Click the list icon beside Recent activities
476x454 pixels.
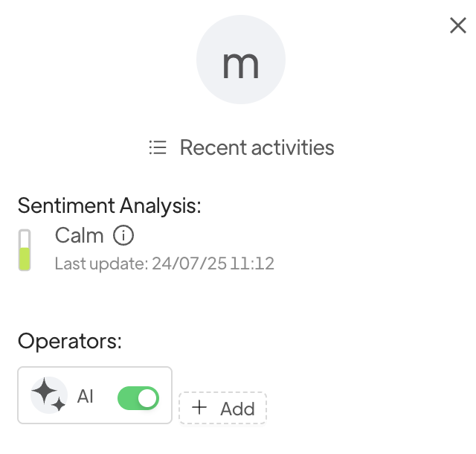[x=157, y=147]
